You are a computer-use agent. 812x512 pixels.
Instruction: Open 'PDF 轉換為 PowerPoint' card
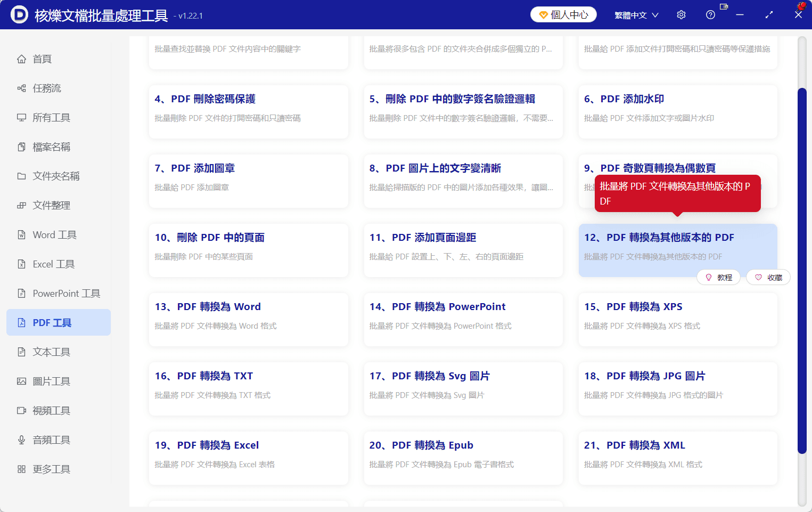tap(463, 320)
